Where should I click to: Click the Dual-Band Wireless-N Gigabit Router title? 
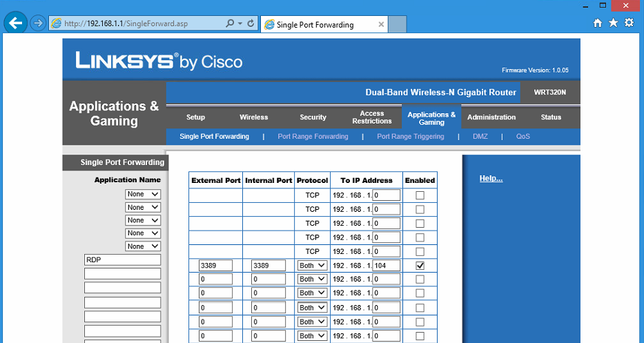440,92
